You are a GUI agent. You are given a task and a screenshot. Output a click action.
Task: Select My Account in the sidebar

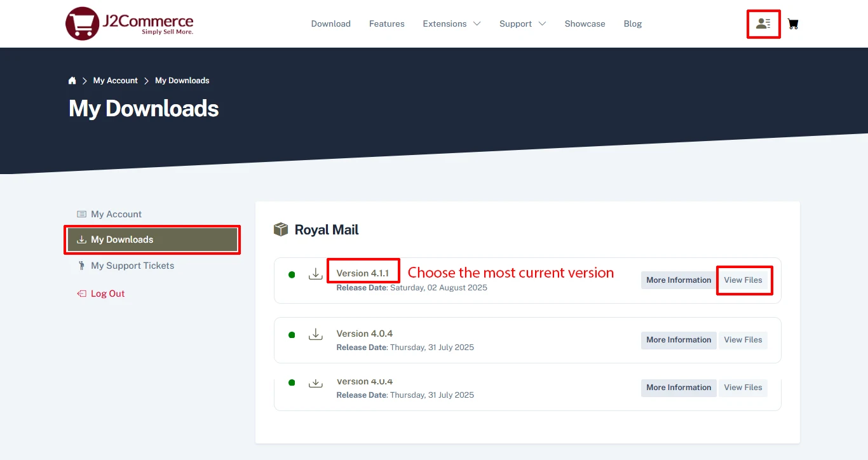pos(109,214)
